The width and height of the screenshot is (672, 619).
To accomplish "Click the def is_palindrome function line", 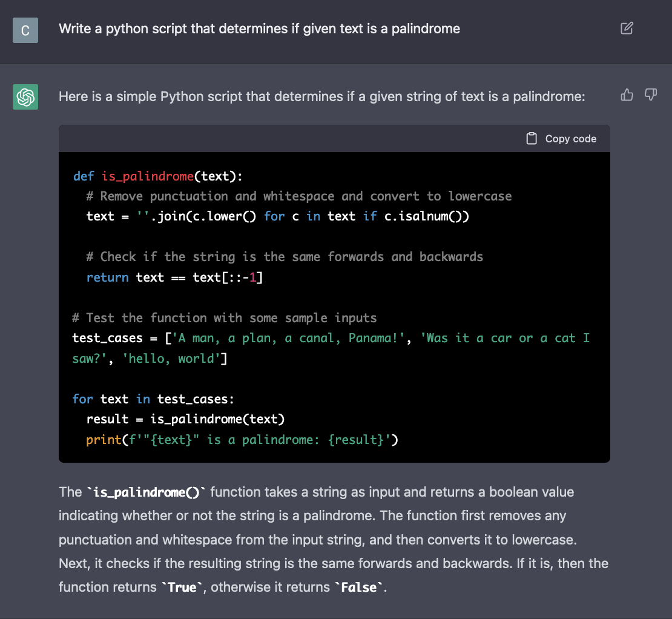I will pyautogui.click(x=158, y=176).
